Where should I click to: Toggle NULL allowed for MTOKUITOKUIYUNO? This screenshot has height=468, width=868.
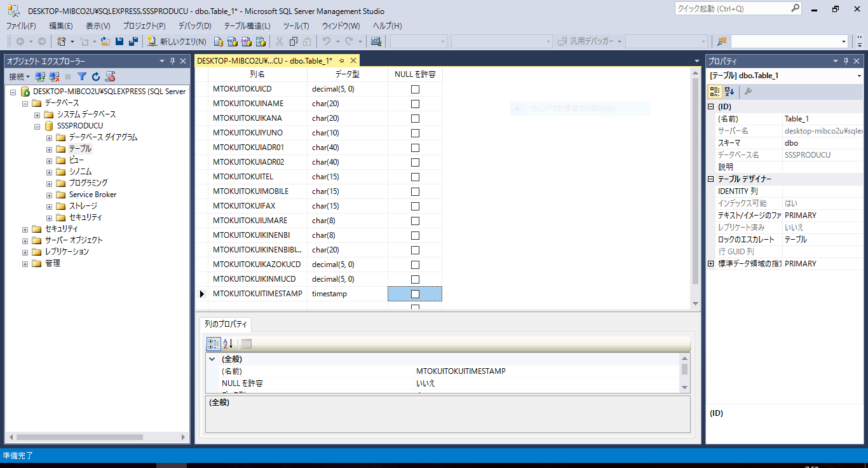(x=415, y=133)
